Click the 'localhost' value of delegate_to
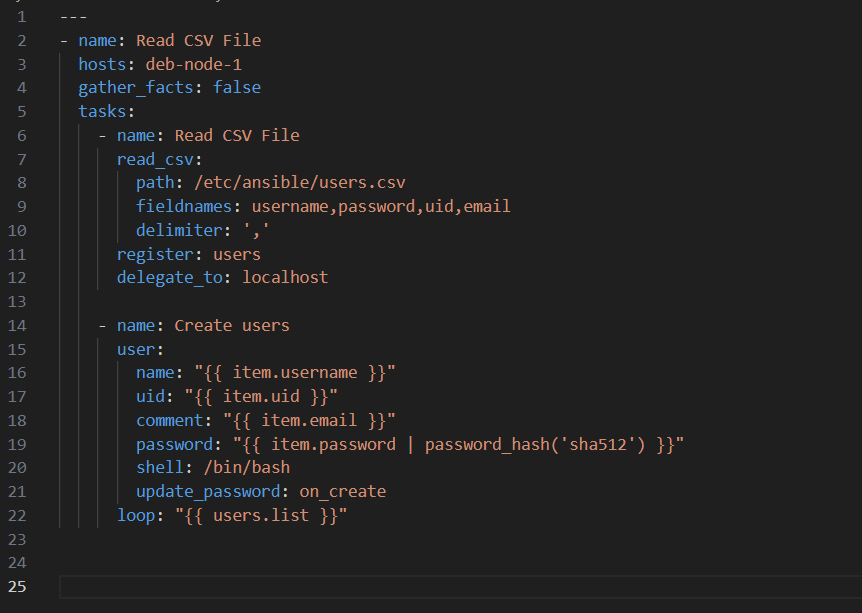The width and height of the screenshot is (862, 613). [x=285, y=277]
